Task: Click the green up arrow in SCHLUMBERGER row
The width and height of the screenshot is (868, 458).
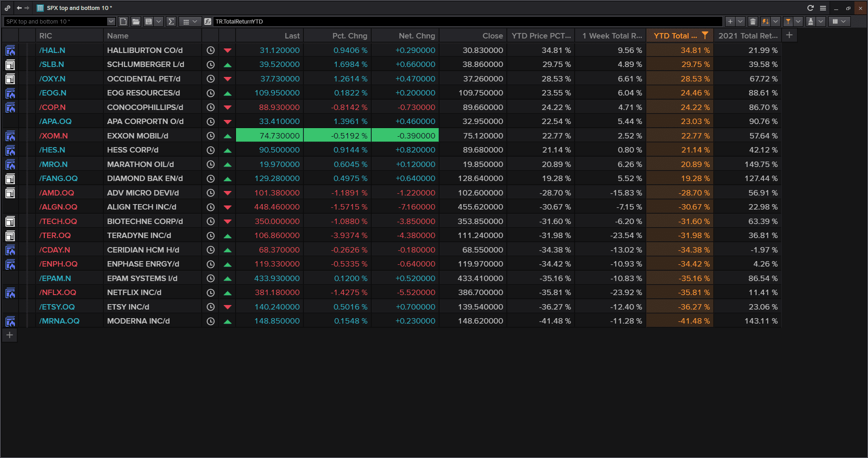Action: click(x=227, y=65)
